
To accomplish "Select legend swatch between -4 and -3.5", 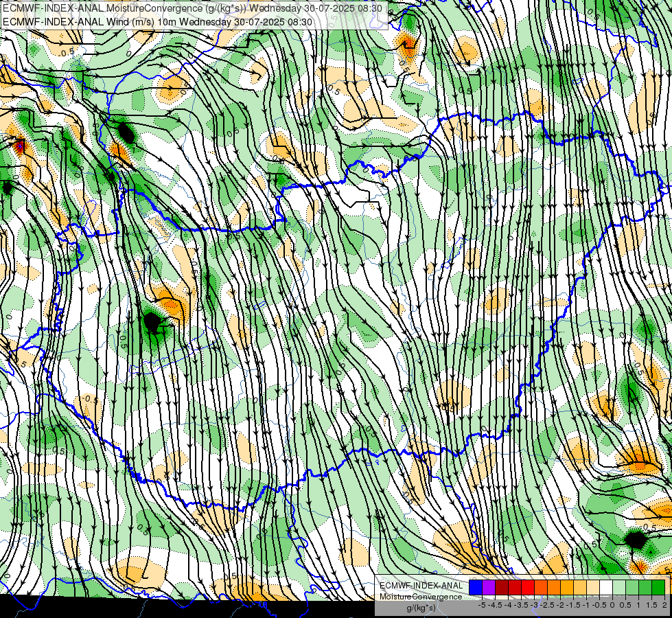I will 515,588.
